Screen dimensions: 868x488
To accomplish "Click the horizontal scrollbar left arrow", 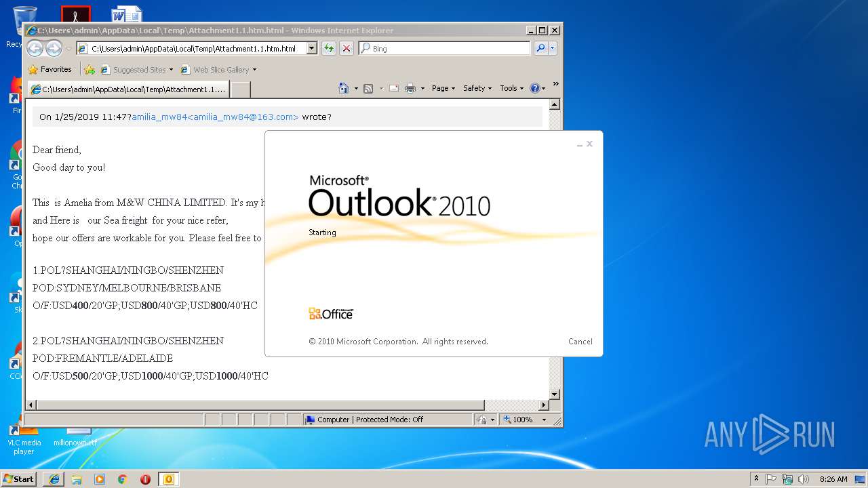I will (31, 405).
